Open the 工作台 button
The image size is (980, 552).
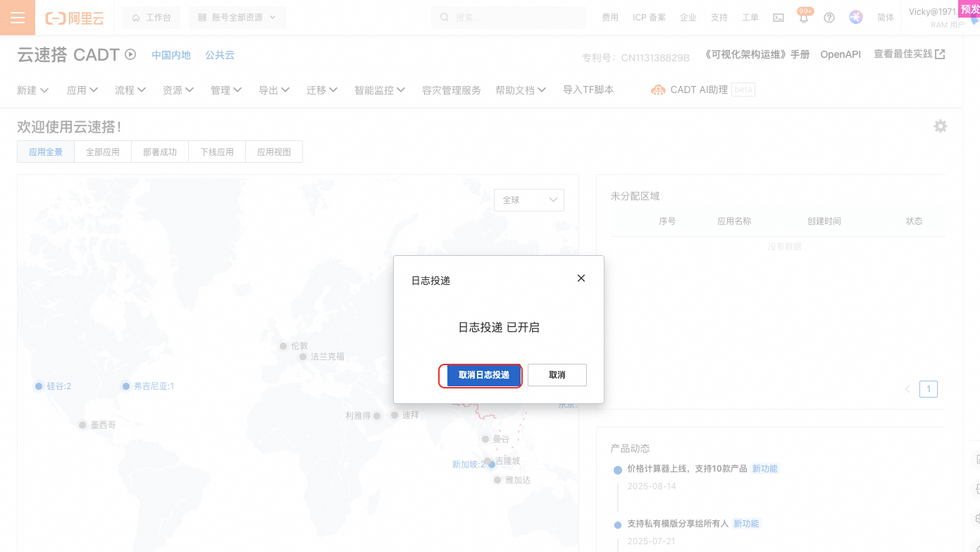click(151, 18)
